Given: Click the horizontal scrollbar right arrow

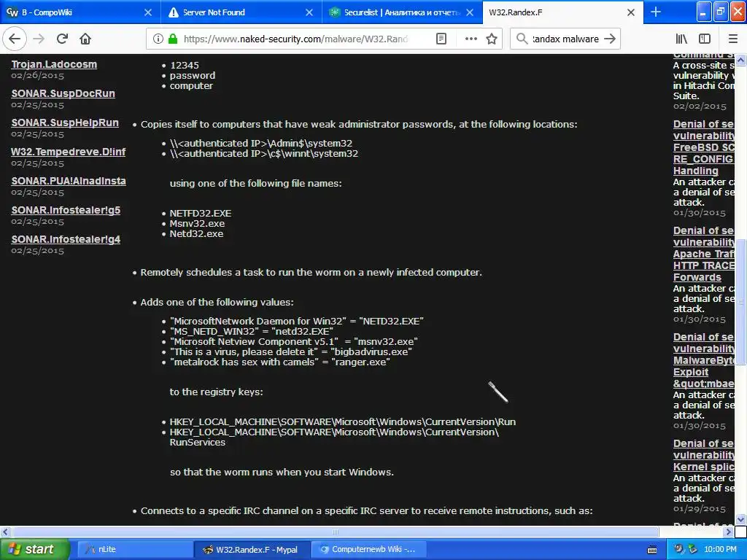Looking at the screenshot, I should pos(729,532).
